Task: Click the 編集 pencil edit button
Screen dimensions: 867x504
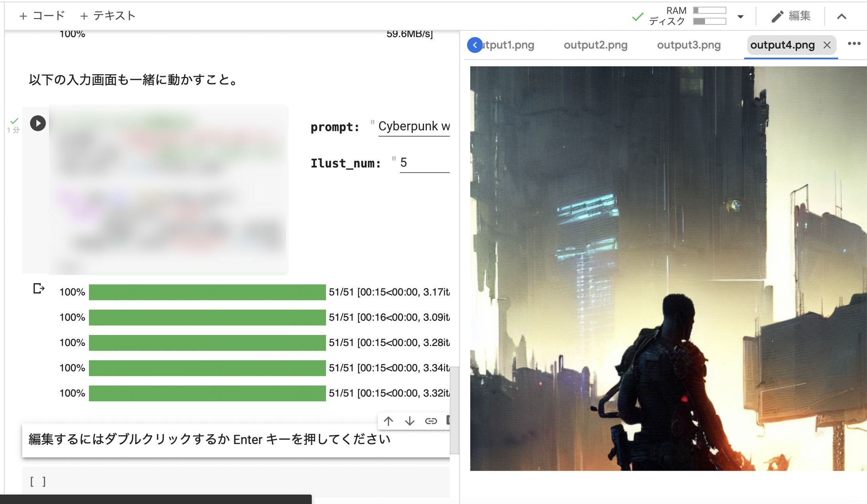Action: tap(790, 16)
